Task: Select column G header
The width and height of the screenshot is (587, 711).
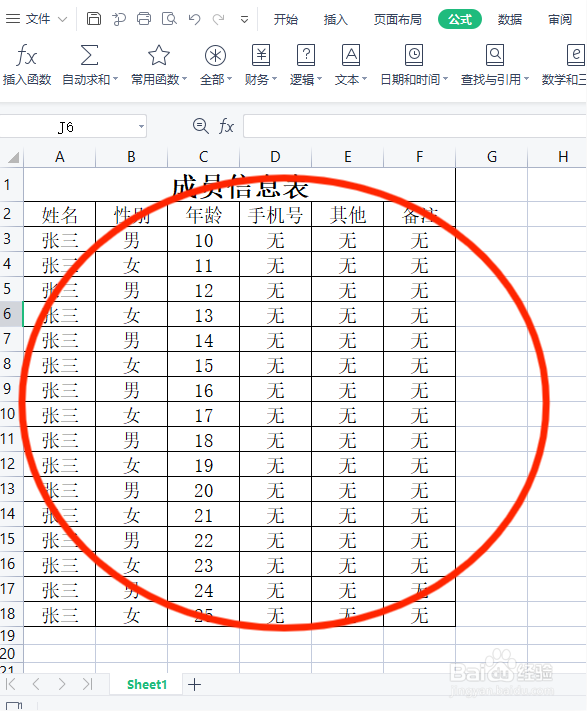Action: [491, 157]
